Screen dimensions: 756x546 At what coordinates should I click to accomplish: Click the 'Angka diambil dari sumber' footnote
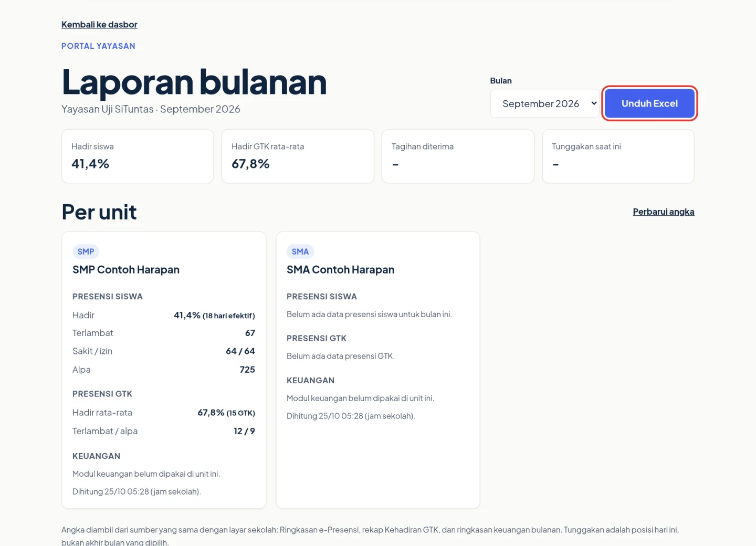(x=370, y=536)
